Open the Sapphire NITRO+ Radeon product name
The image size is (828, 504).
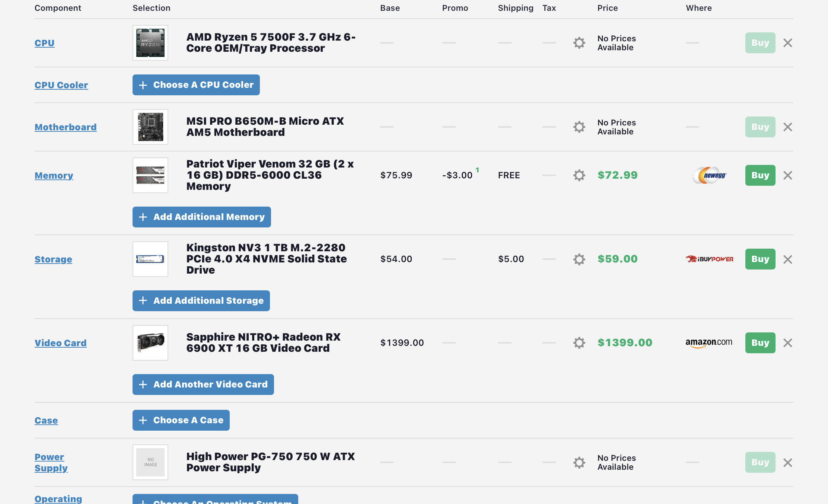coord(263,342)
